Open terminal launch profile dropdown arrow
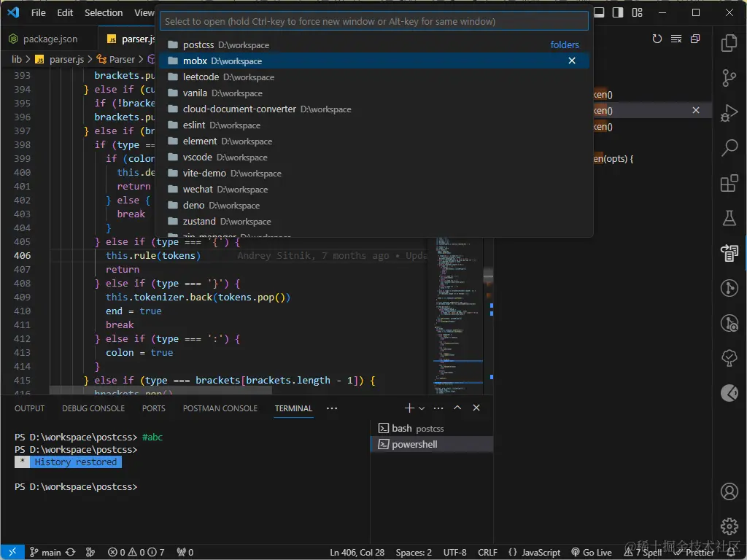Screen dimensions: 747x560 (x=422, y=408)
